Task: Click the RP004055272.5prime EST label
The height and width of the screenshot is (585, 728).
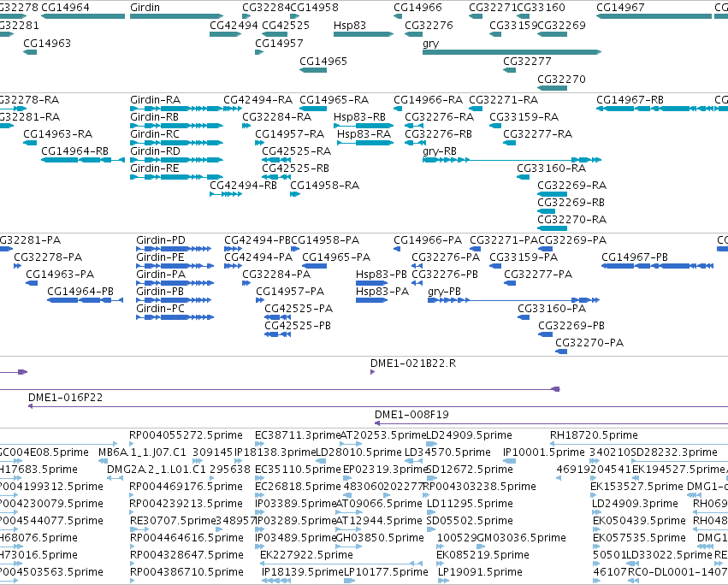Action: 186,435
